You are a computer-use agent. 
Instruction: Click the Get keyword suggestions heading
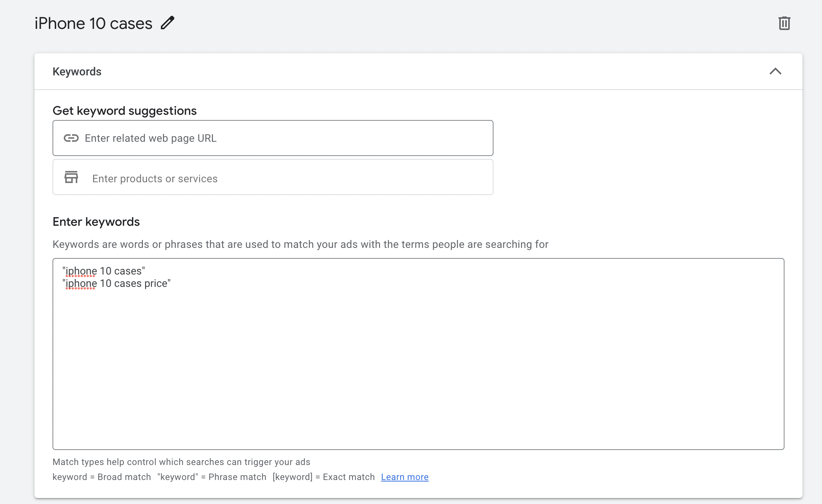coord(124,111)
